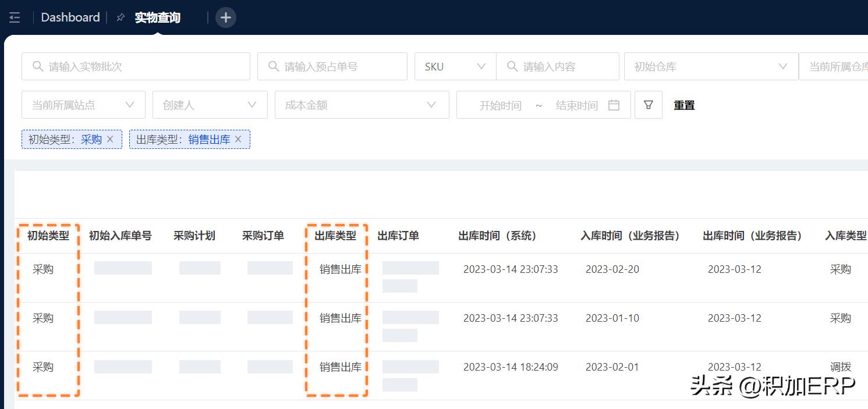Screen dimensions: 868x409
Task: Open the SKU dropdown selector
Action: [455, 66]
